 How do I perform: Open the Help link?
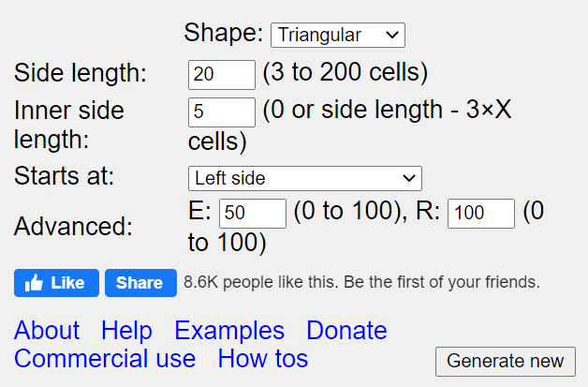(126, 331)
